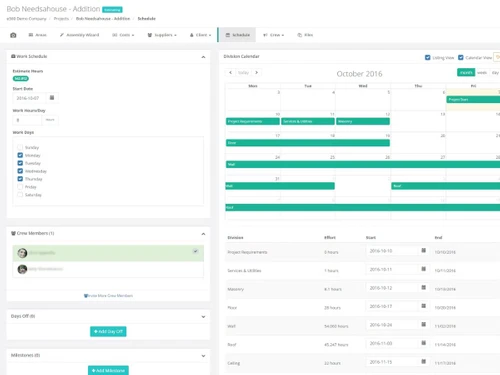This screenshot has height=375, width=500.
Task: Toggle the Listing View checkbox
Action: click(428, 58)
